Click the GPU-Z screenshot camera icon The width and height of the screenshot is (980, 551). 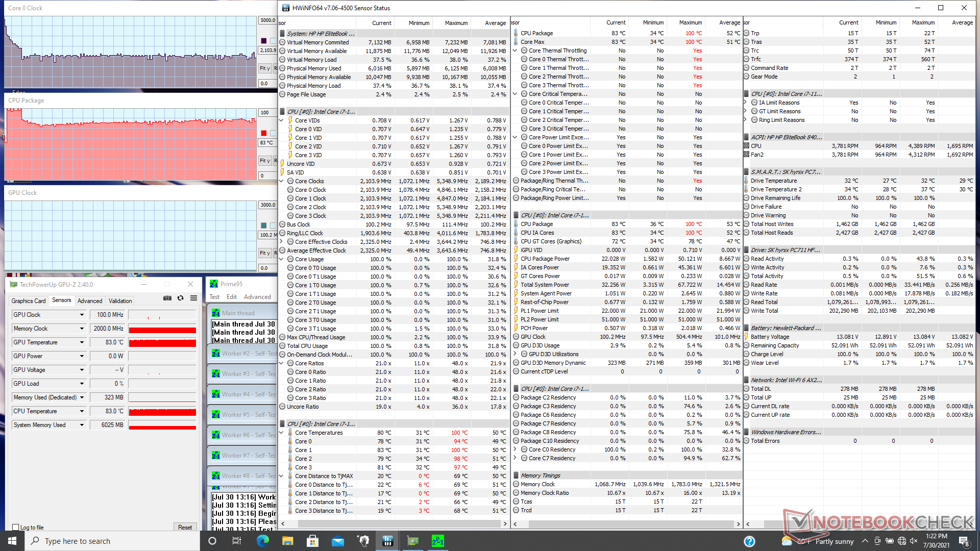(167, 298)
